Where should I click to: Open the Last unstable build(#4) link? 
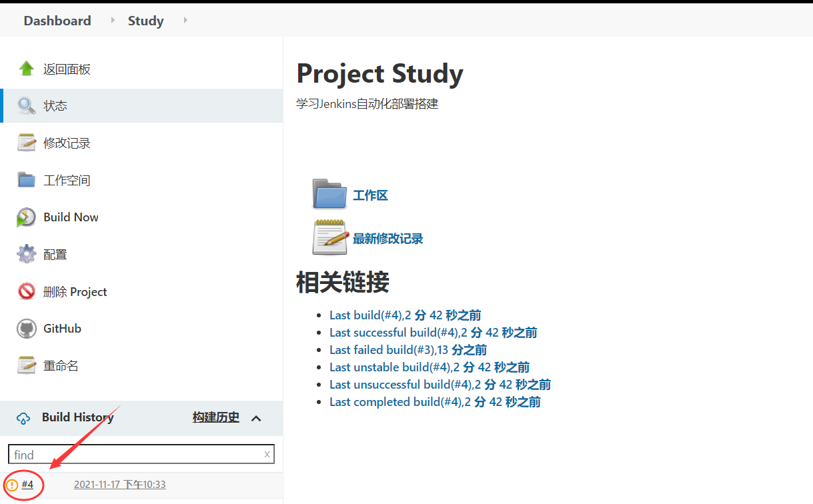(x=430, y=367)
